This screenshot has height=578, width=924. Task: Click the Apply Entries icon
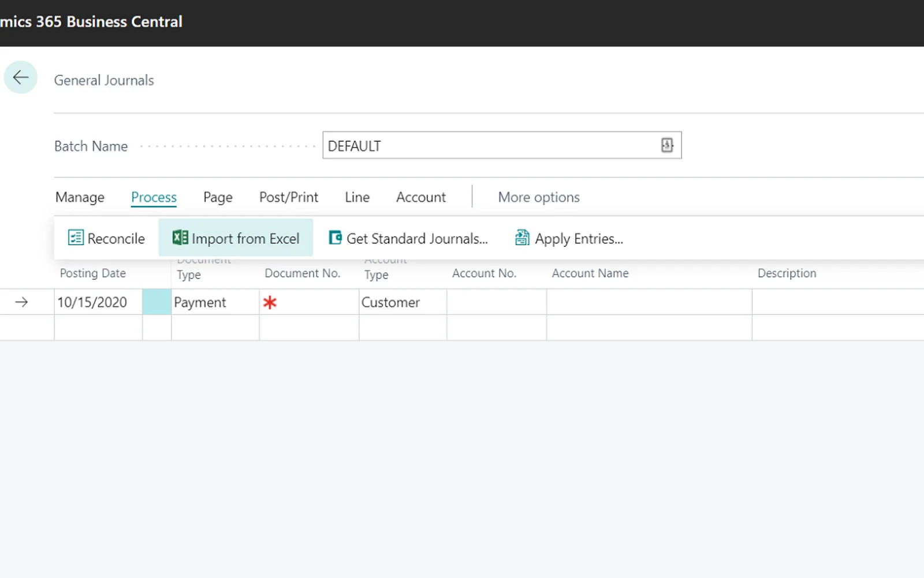click(x=522, y=238)
